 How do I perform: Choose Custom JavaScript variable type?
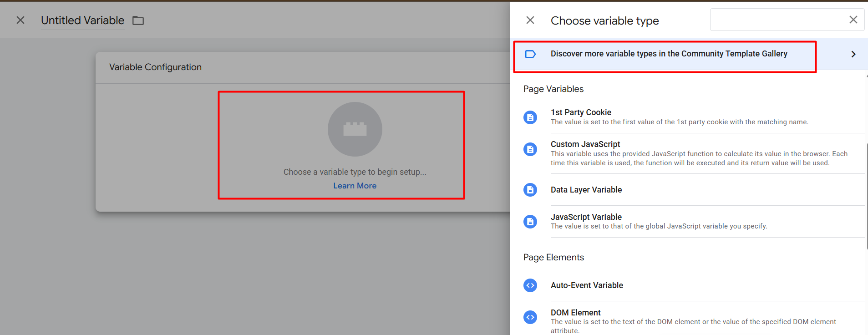(x=585, y=144)
